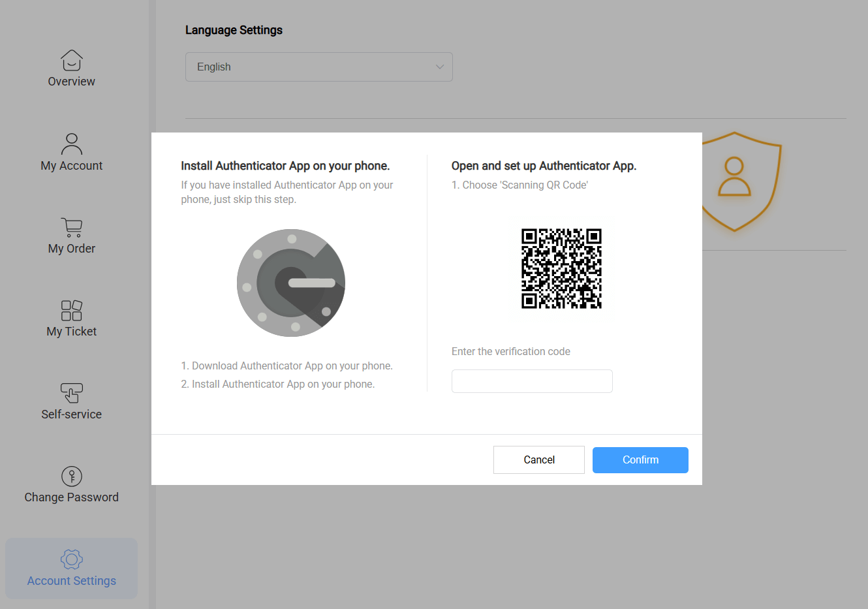Click Cancel to dismiss the dialog
The width and height of the screenshot is (868, 609).
(x=539, y=460)
